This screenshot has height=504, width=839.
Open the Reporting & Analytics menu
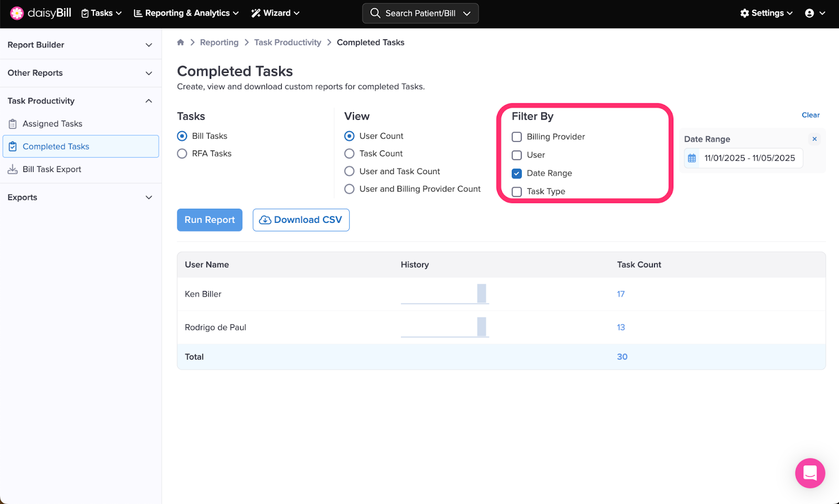pos(186,13)
